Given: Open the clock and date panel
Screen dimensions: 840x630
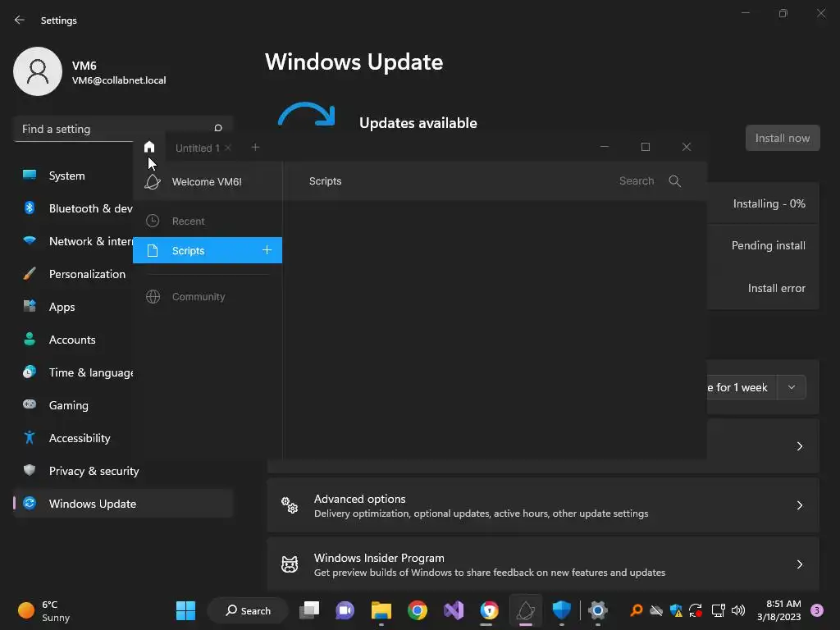Looking at the screenshot, I should coord(779,610).
